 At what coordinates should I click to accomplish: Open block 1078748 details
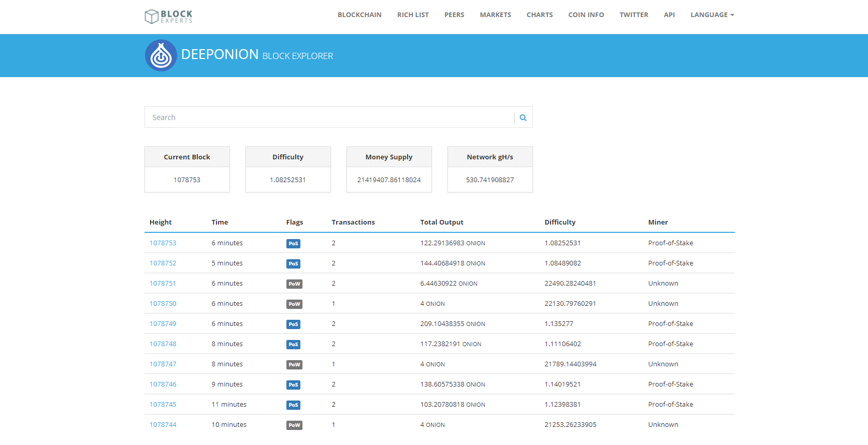pos(163,344)
